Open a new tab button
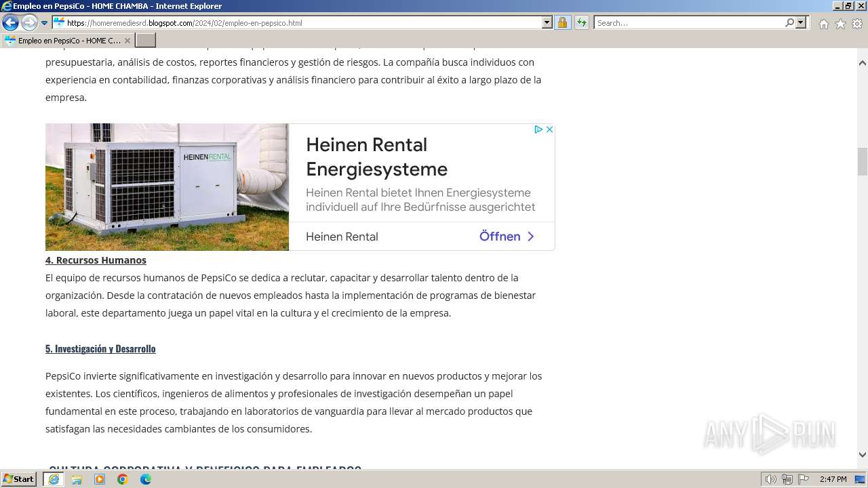 tap(146, 41)
